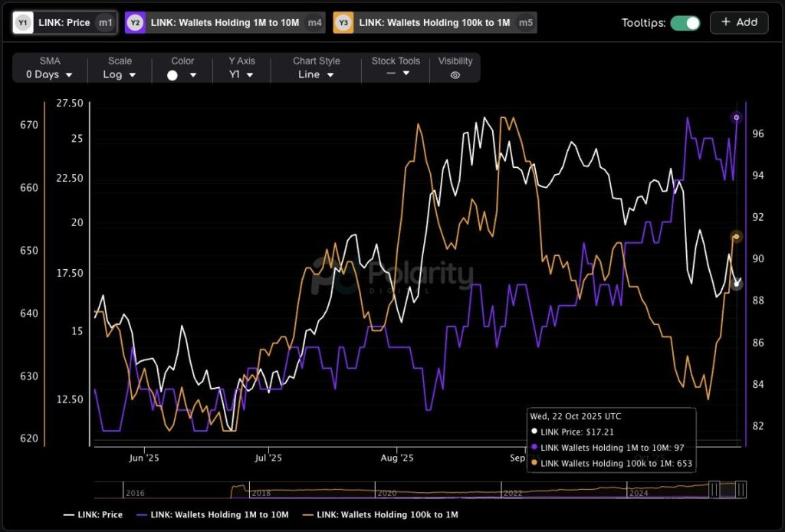Click the m5 tag on Wallets 100k to 1M
785x532 pixels.
(x=525, y=23)
